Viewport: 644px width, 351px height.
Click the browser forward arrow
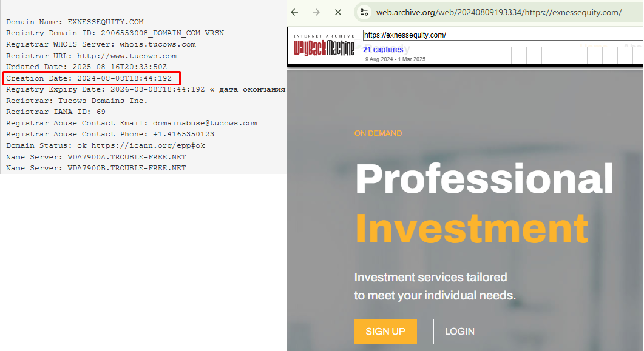316,12
